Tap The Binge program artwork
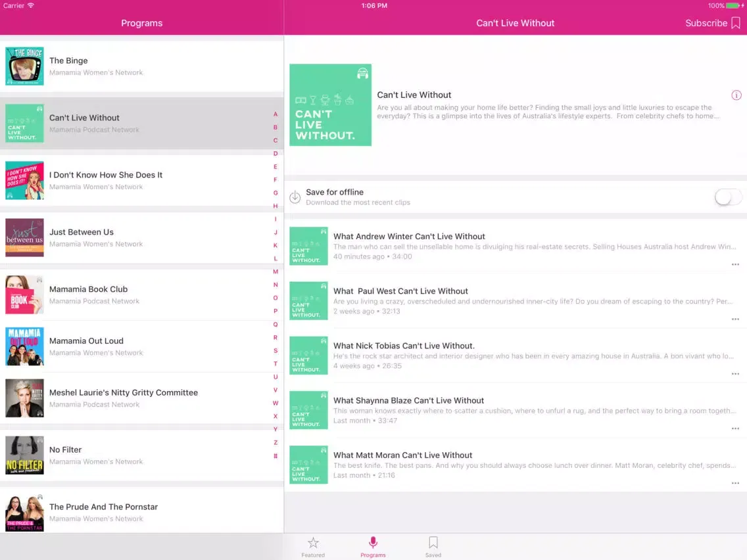Image resolution: width=747 pixels, height=560 pixels. [24, 66]
